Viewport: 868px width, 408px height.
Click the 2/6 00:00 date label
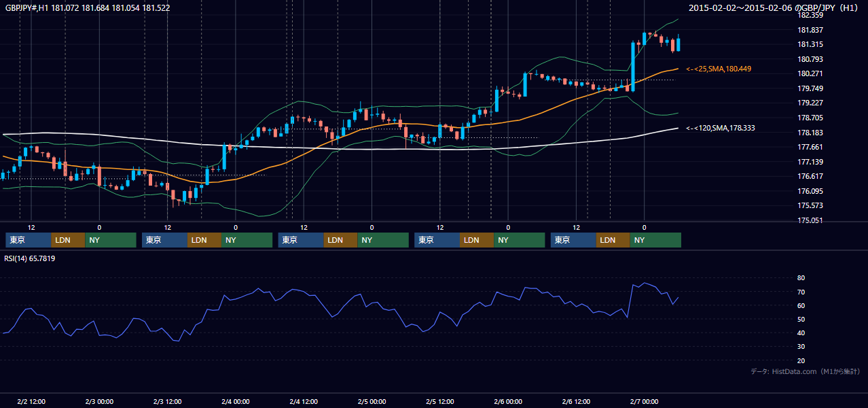click(x=508, y=401)
